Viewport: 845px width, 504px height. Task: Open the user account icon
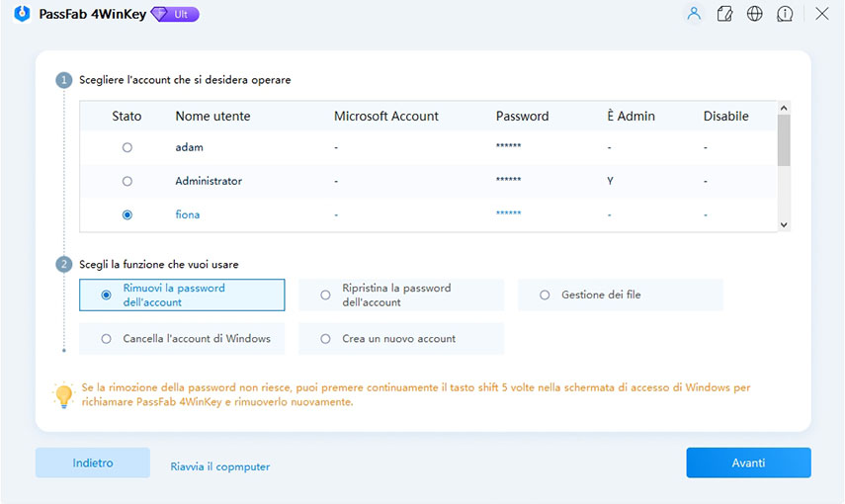[x=694, y=14]
